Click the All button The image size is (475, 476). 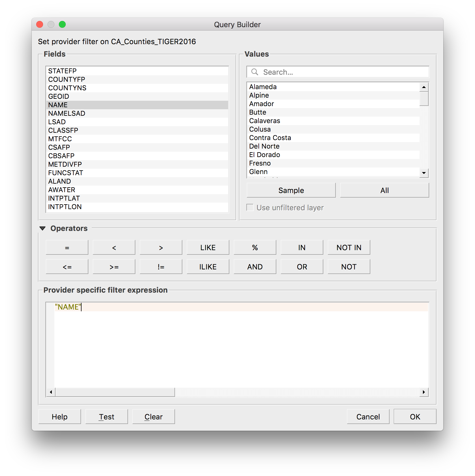point(384,190)
